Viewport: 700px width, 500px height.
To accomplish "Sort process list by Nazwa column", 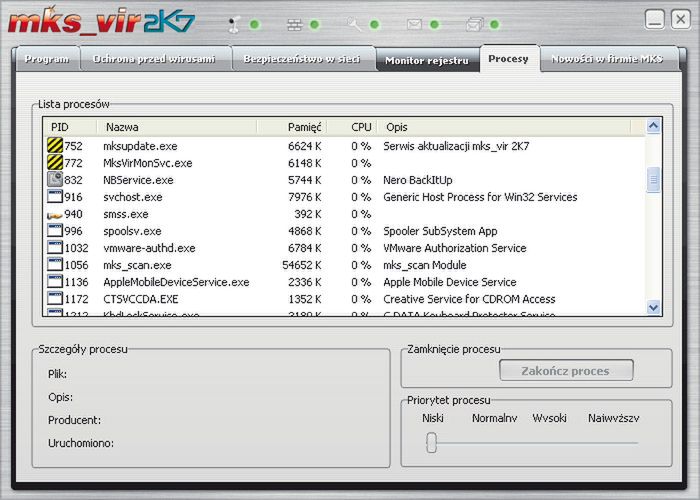I will [x=177, y=127].
